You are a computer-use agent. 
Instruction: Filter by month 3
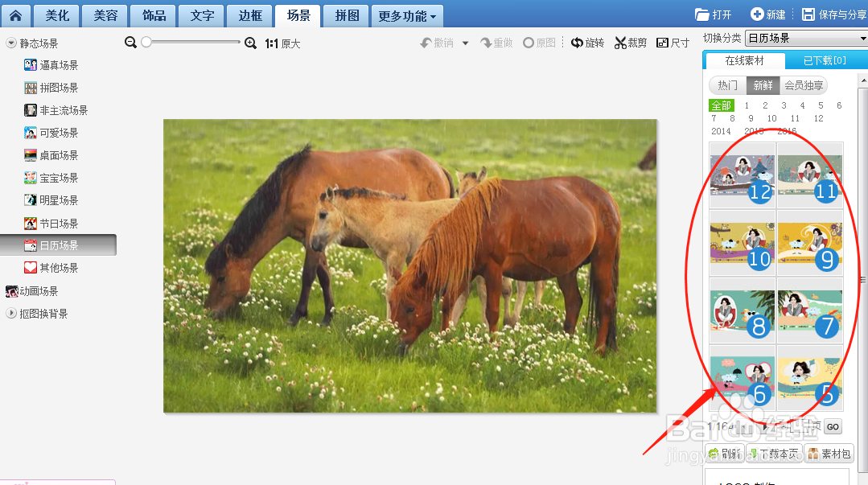click(x=784, y=105)
